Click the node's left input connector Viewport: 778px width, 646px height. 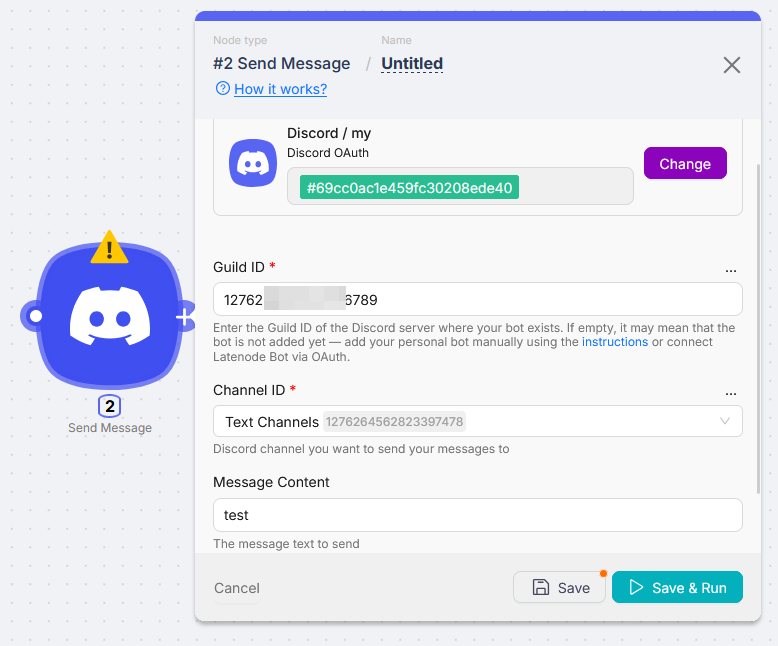coord(35,316)
